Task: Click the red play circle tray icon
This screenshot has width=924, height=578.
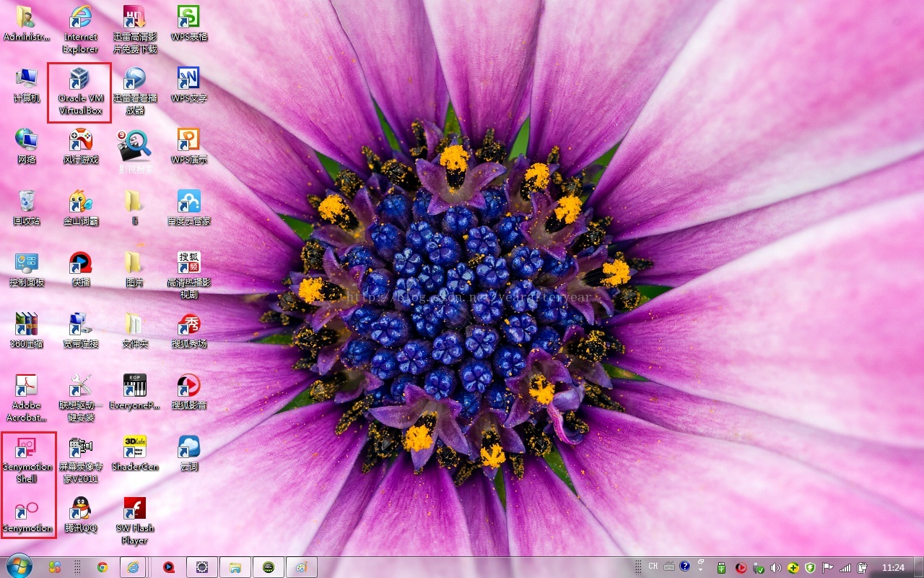Action: tap(740, 567)
